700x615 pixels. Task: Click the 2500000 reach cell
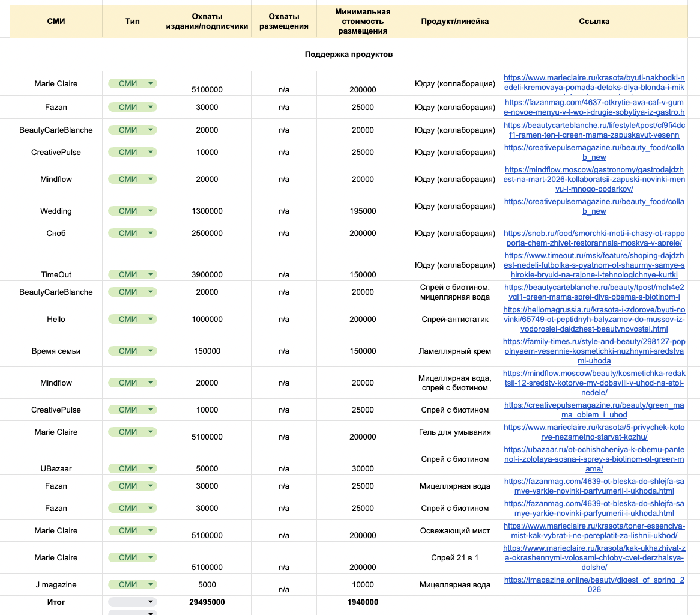(207, 233)
